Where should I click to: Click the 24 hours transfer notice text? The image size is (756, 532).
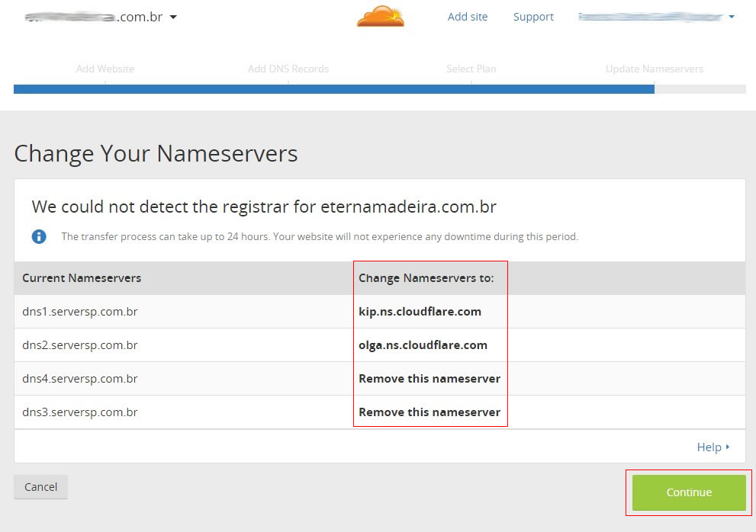pyautogui.click(x=320, y=236)
